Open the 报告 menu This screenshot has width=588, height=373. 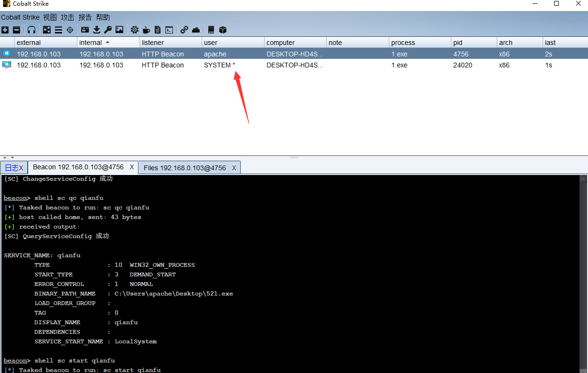tap(85, 17)
